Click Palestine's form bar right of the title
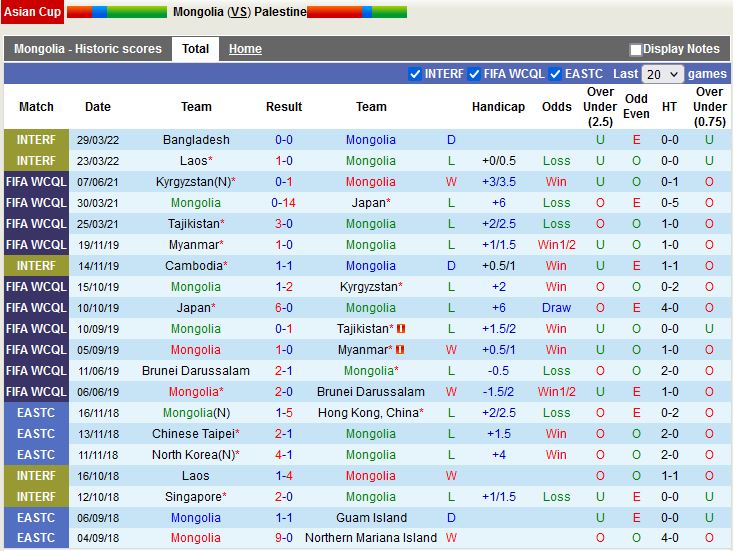The image size is (733, 551). (357, 12)
